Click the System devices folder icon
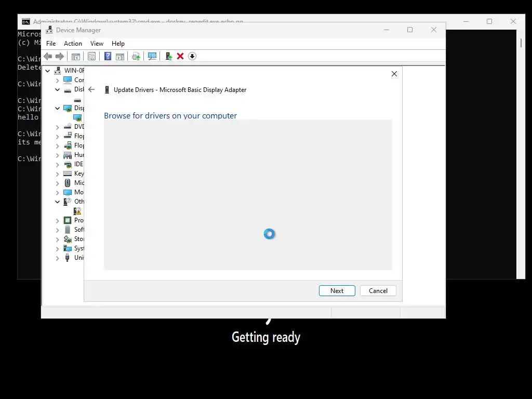This screenshot has width=532, height=399. (x=68, y=248)
